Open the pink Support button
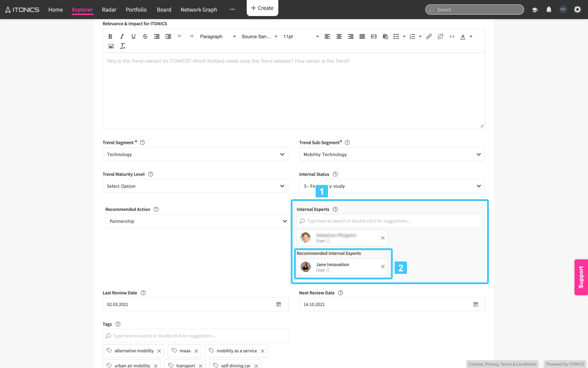The image size is (588, 368). tap(581, 277)
